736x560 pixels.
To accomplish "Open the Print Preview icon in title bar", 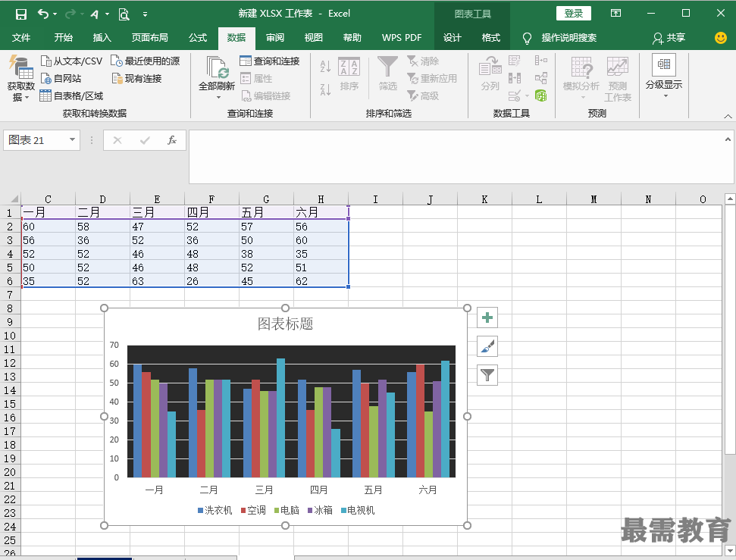I will 124,14.
